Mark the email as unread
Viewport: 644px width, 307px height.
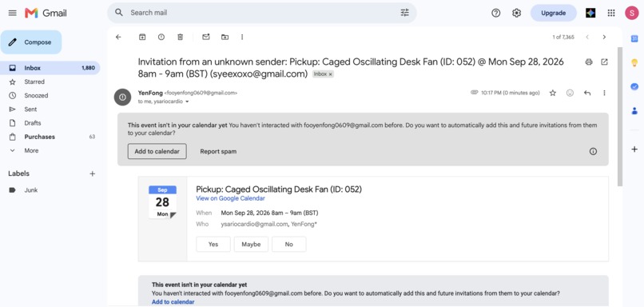[206, 37]
